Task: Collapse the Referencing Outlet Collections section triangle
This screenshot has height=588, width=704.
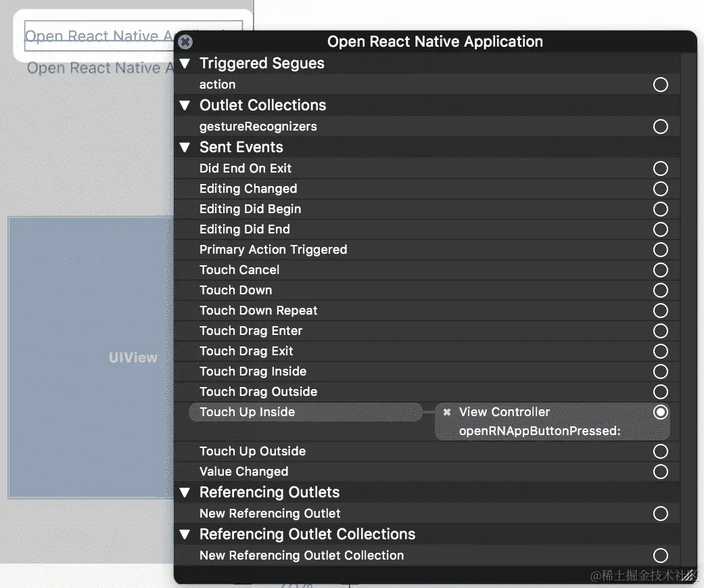Action: point(185,534)
